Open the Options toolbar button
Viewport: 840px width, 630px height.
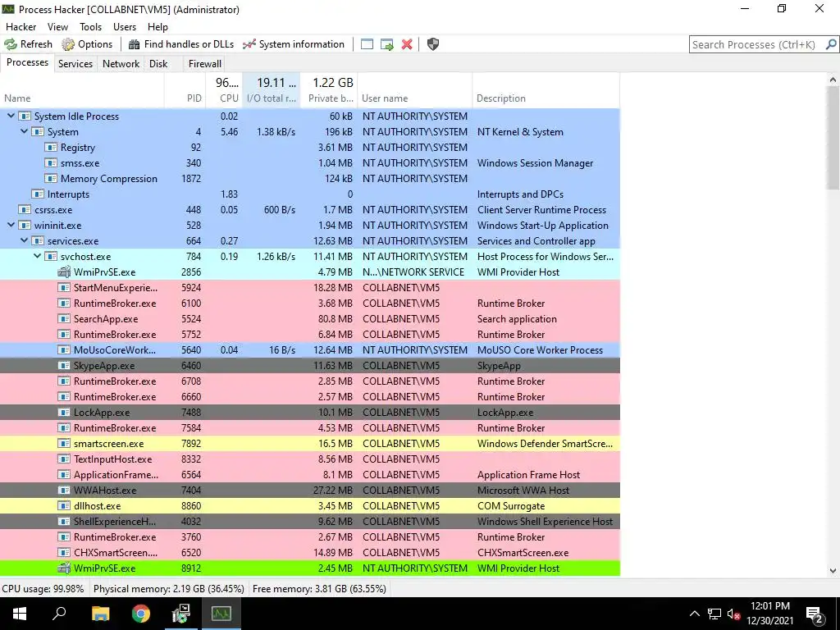tap(87, 44)
